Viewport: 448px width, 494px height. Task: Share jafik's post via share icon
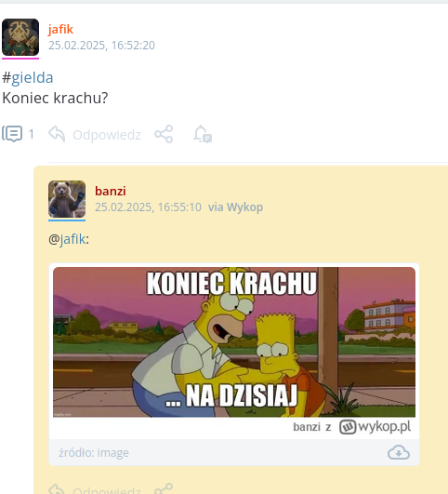pyautogui.click(x=164, y=134)
